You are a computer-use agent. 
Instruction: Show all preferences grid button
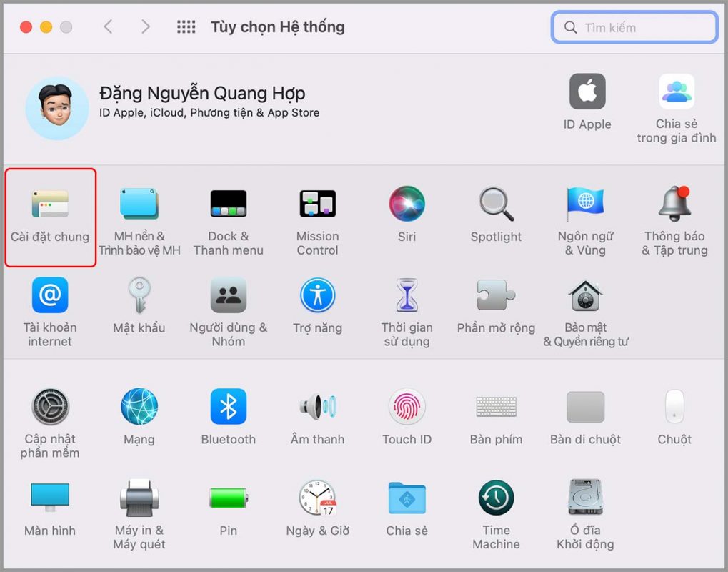coord(186,27)
